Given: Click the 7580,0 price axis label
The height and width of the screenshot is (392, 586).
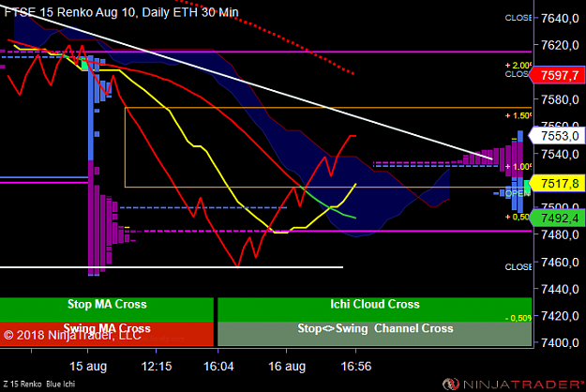Looking at the screenshot, I should 560,99.
